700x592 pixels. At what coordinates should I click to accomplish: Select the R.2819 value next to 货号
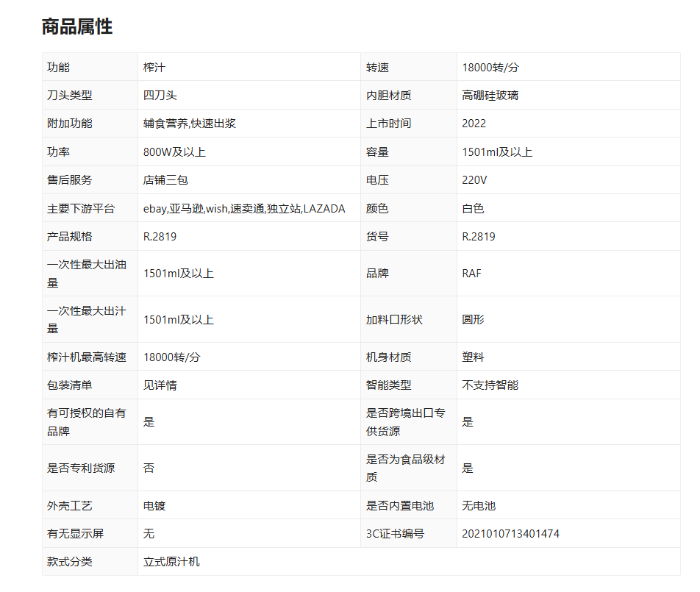coord(478,237)
